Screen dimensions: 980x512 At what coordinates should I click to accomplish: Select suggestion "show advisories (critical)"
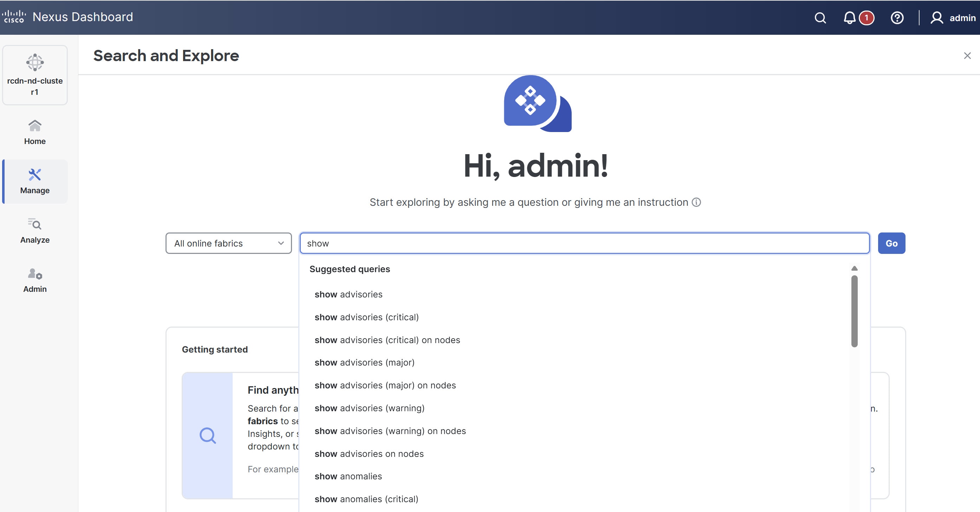coord(366,317)
